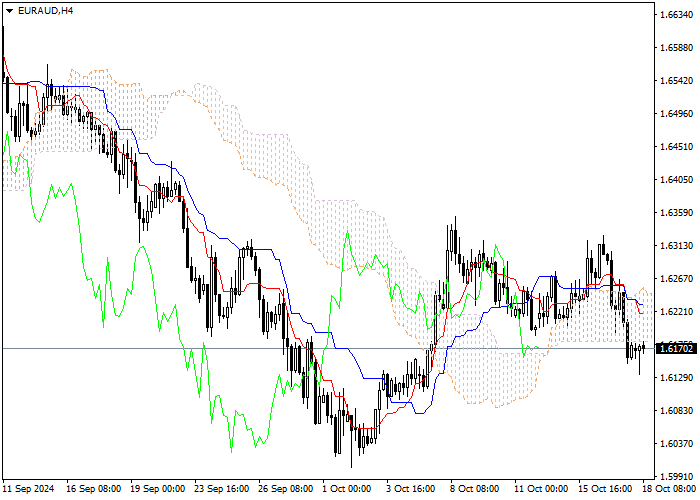Click price level 1.62210 on the price scale

pyautogui.click(x=677, y=312)
